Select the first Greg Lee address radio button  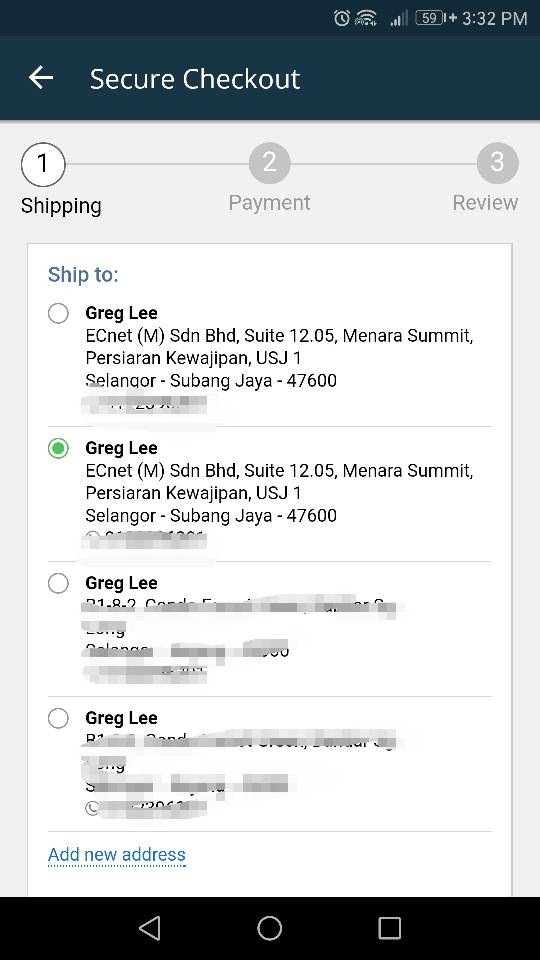click(x=58, y=313)
